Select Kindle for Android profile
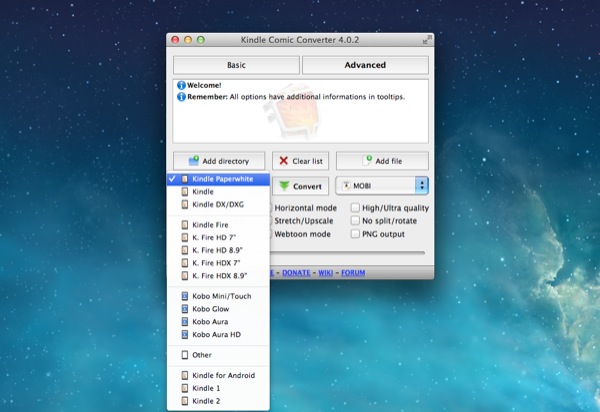 (218, 375)
